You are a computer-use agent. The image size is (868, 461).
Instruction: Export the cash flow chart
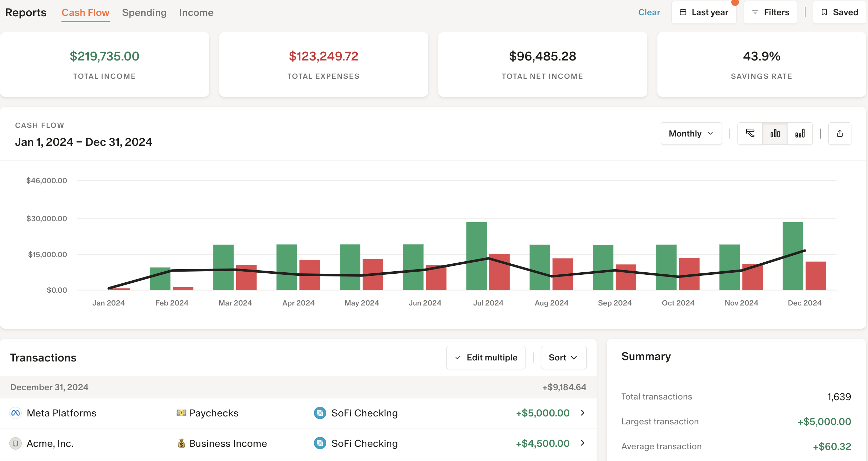840,133
